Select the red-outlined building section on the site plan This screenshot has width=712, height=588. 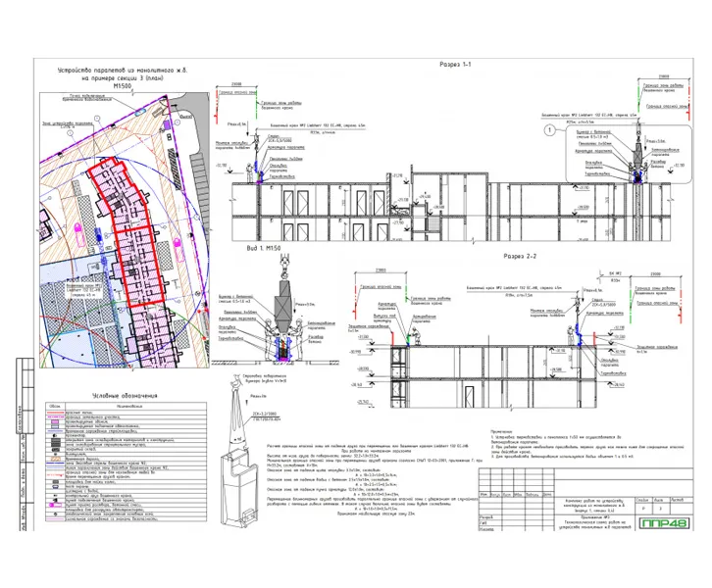point(126,231)
